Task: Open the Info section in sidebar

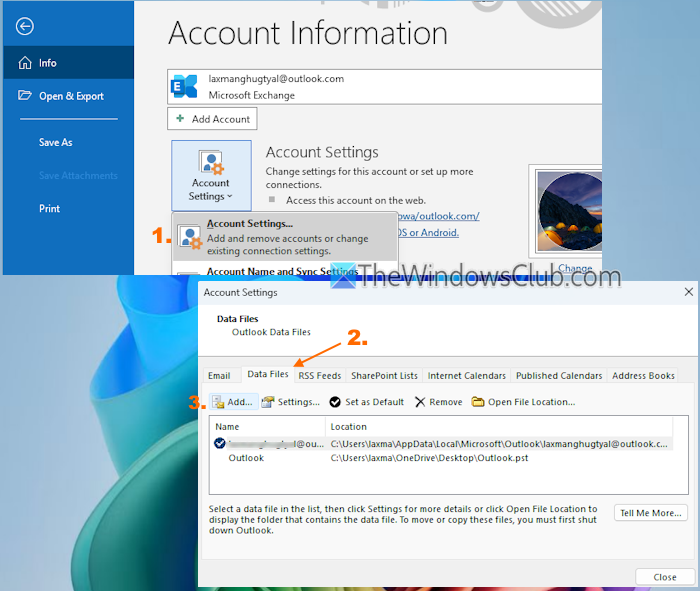Action: pos(47,63)
